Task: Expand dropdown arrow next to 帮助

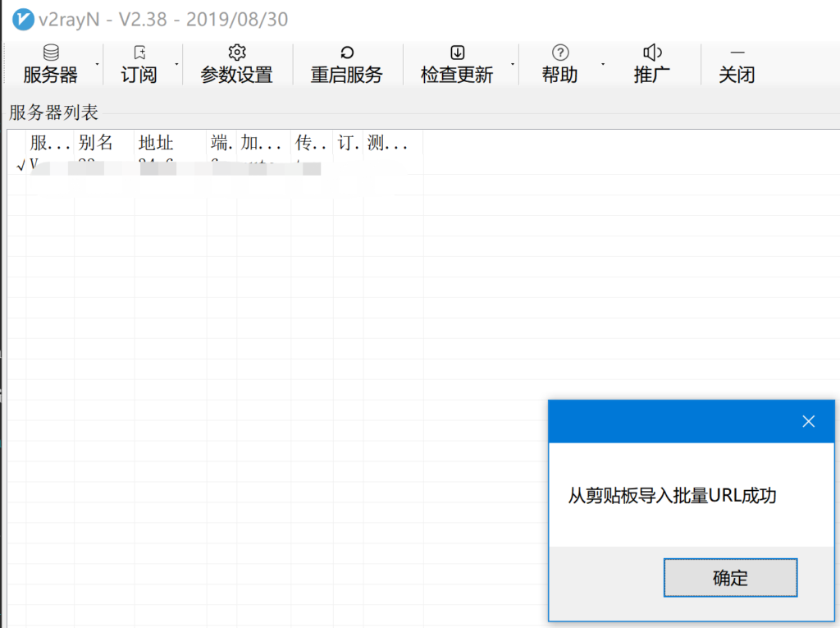Action: pos(603,64)
